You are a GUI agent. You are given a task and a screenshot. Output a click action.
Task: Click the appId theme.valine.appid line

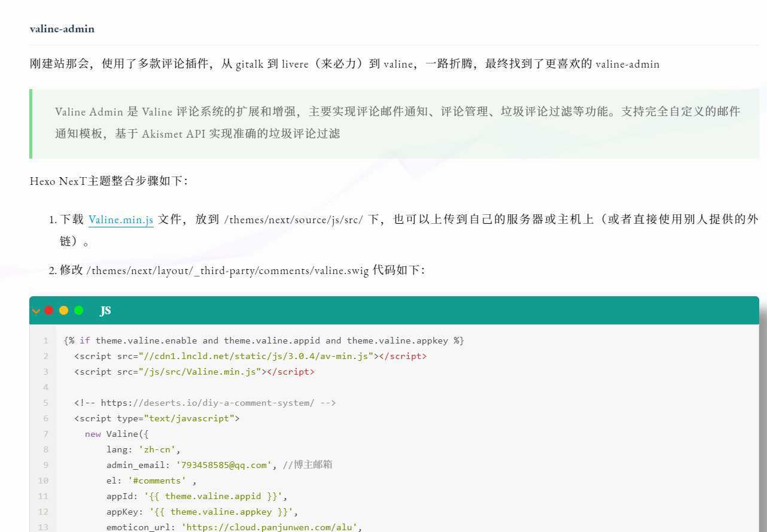[x=197, y=496]
